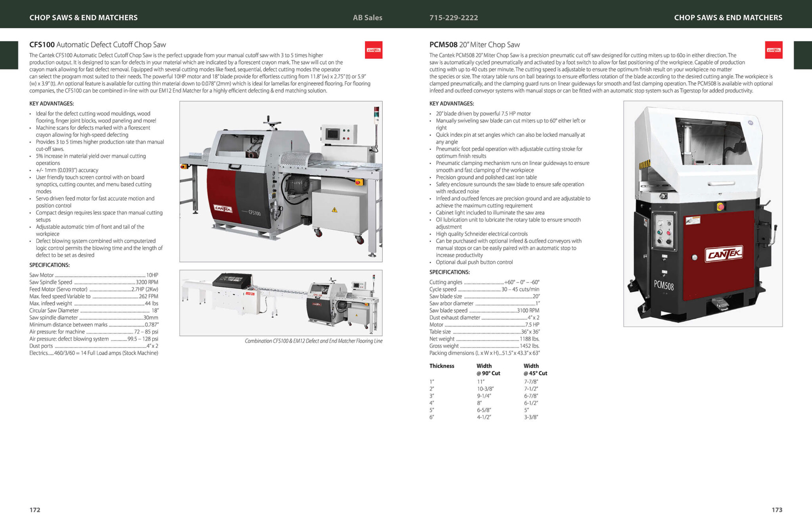Screen dimensions: 812x530
Task: Open the PCM508 miter chop saw photo
Action: (x=703, y=214)
